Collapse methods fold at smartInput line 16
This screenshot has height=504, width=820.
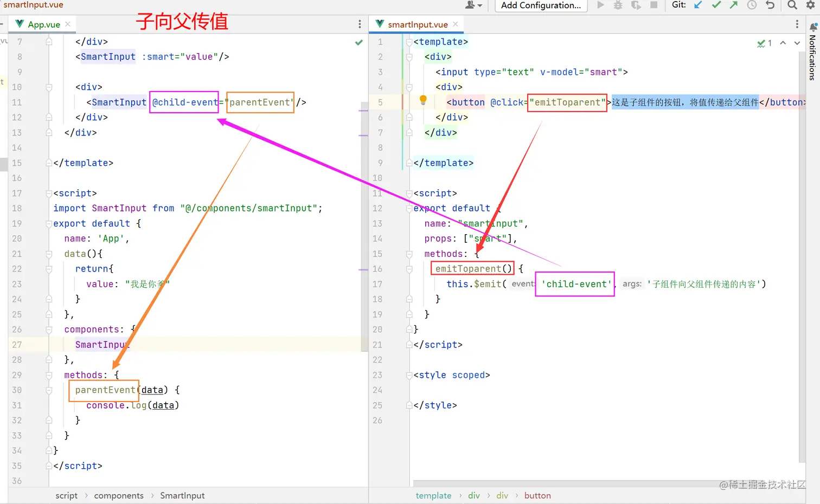[409, 269]
